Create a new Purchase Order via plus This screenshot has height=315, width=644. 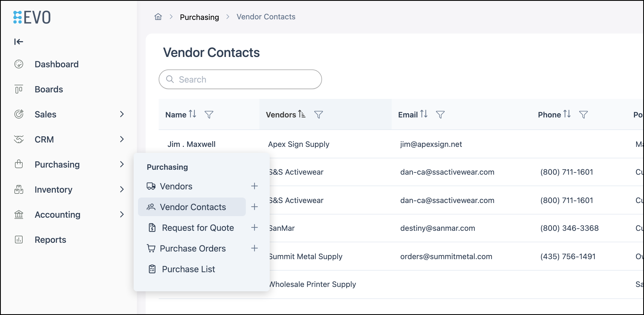point(254,248)
